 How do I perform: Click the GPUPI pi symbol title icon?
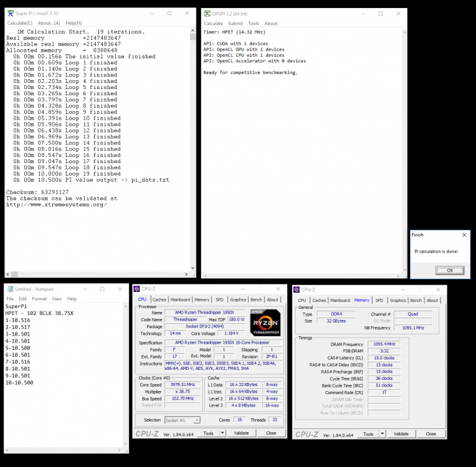(x=207, y=14)
